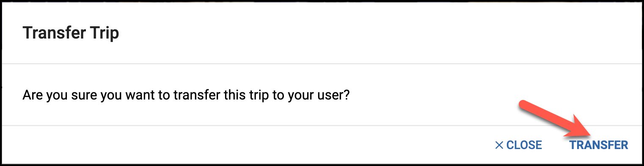644x166 pixels.
Task: Click divider line below the title
Action: [322, 64]
